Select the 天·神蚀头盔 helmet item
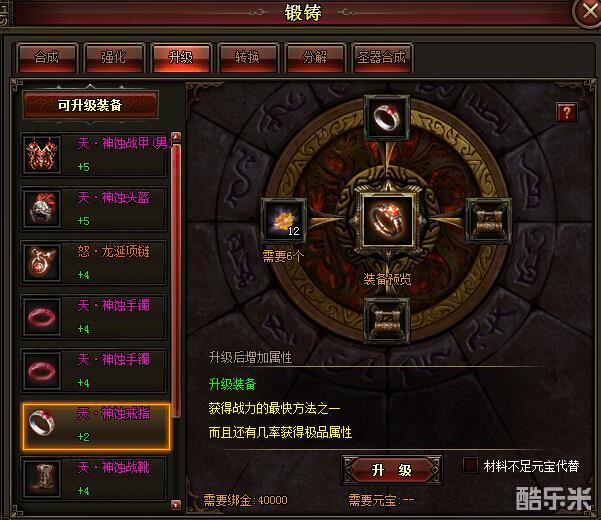The height and width of the screenshot is (520, 601). click(x=94, y=209)
